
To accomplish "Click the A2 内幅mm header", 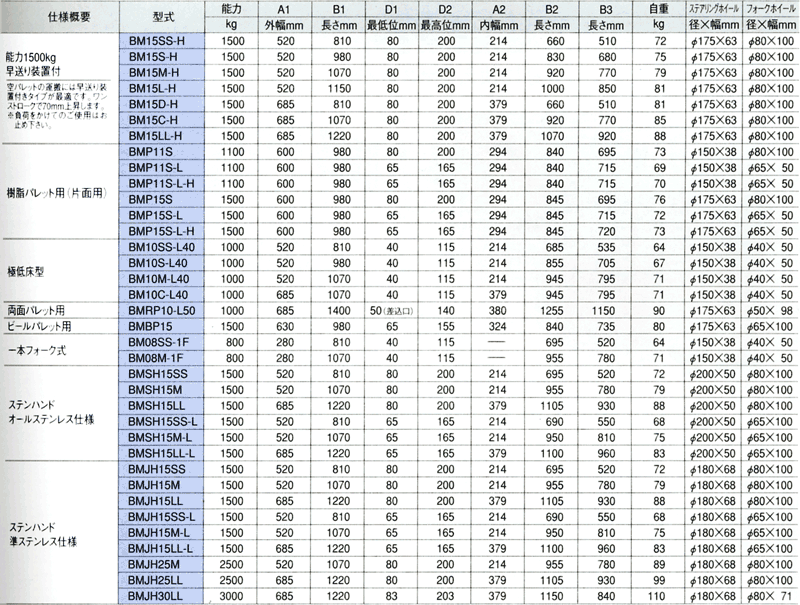I will (498, 17).
